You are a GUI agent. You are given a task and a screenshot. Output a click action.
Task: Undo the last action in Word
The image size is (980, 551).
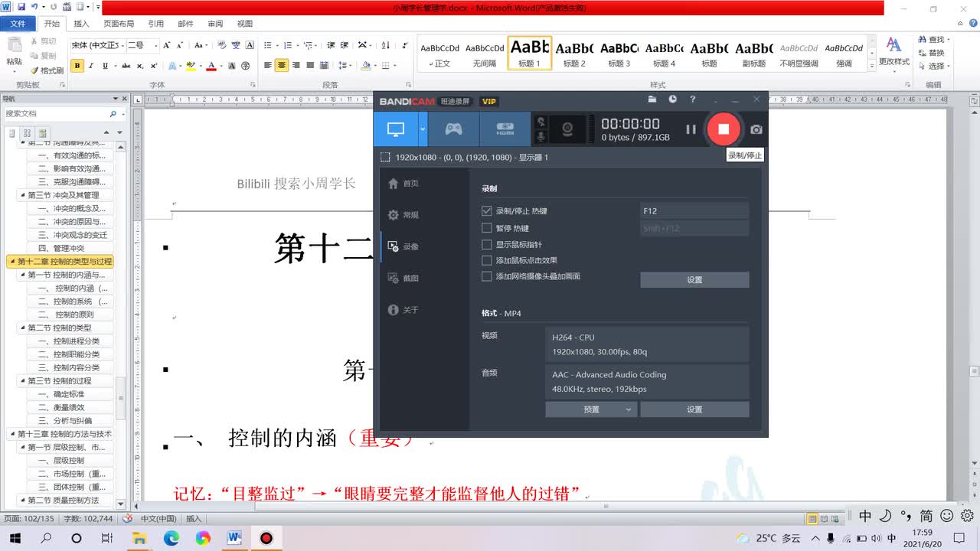point(35,7)
